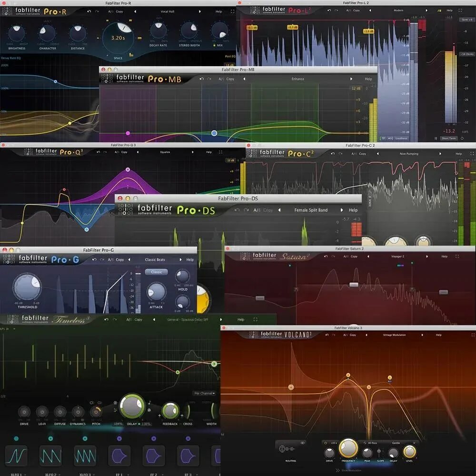Select the purple EQ band node in Pro-Q 3
The height and width of the screenshot is (476, 476).
(x=128, y=170)
